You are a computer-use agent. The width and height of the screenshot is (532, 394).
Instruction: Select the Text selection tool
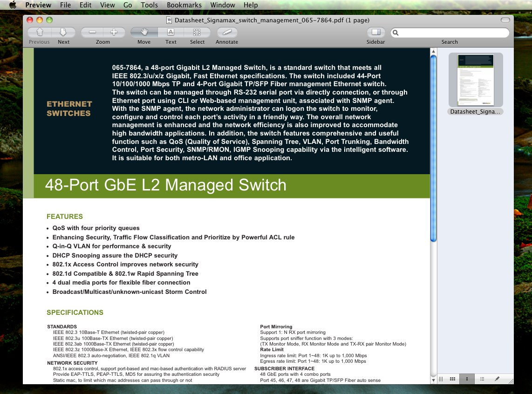tap(171, 32)
